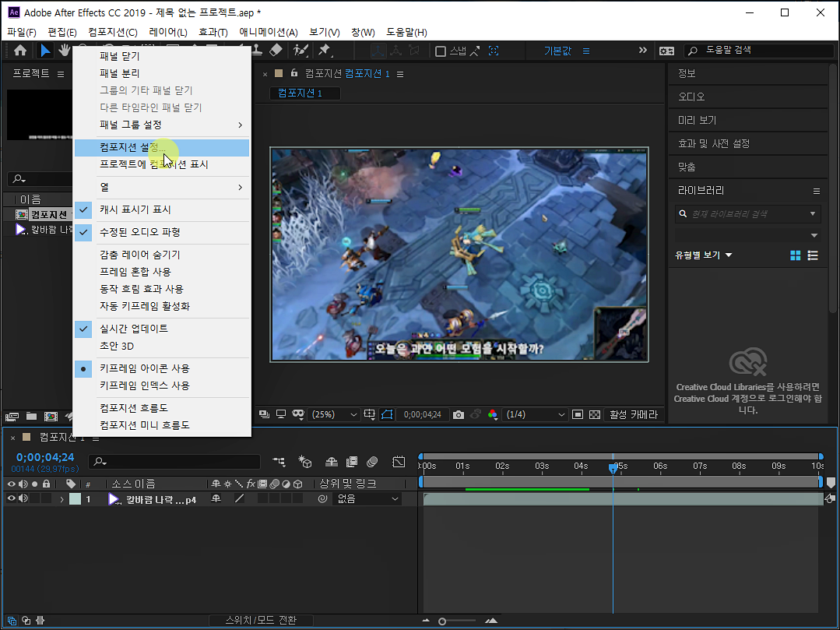Click layer 1 label color swatch

75,498
